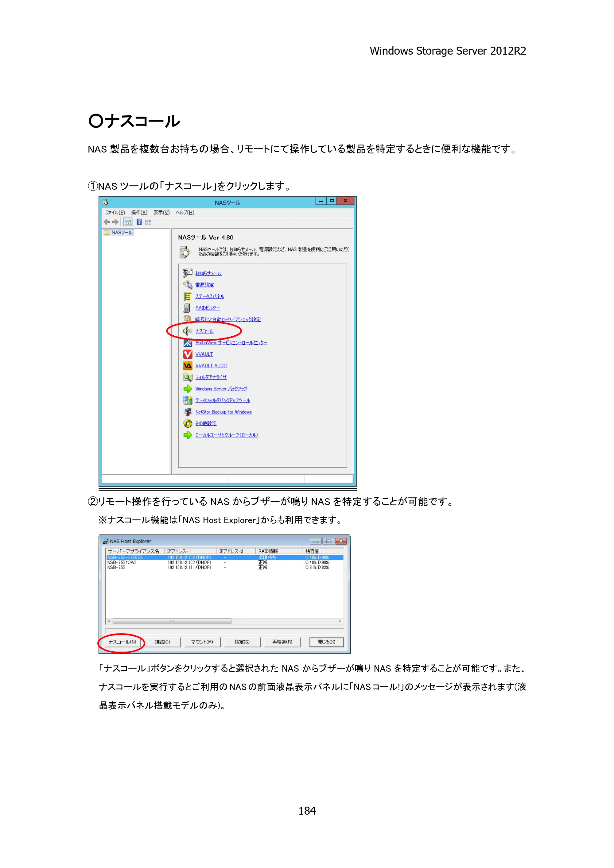The height and width of the screenshot is (868, 614).
Task: Open the お知らせメール link
Action: (x=208, y=273)
